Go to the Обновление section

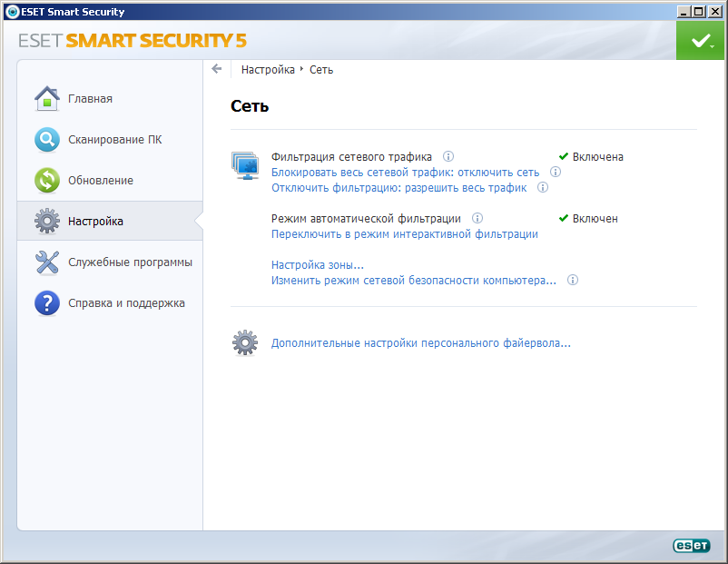[x=100, y=180]
